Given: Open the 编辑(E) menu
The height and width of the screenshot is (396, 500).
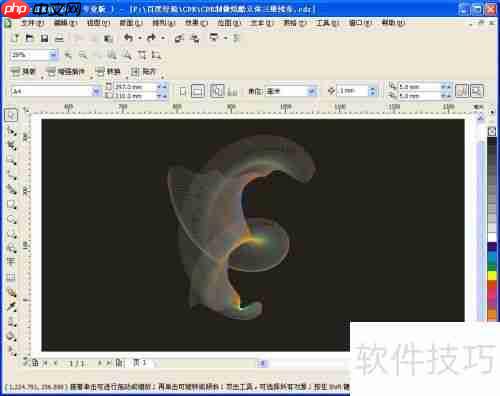Looking at the screenshot, I should click(x=66, y=23).
